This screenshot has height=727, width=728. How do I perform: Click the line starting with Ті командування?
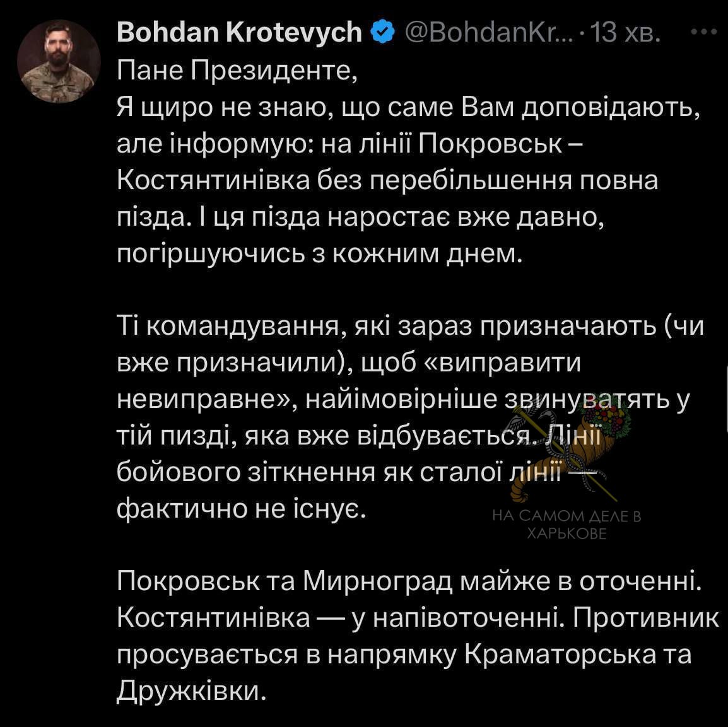[x=411, y=326]
